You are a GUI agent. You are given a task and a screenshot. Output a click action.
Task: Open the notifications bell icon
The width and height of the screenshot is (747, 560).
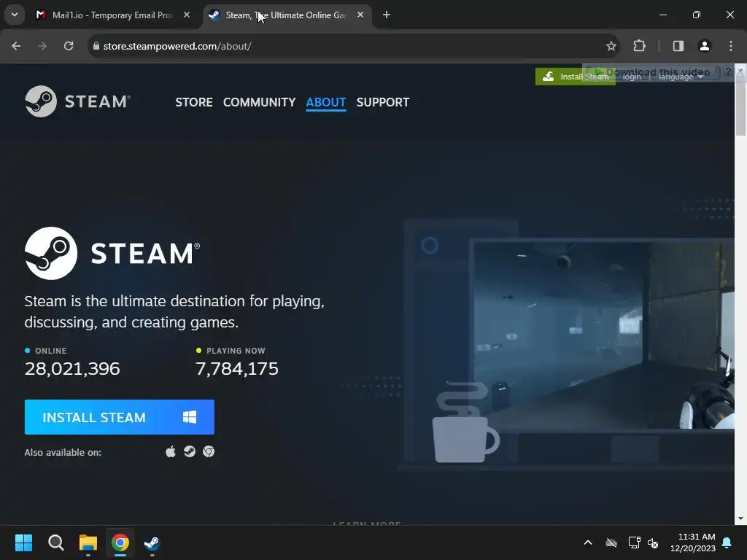click(x=727, y=542)
